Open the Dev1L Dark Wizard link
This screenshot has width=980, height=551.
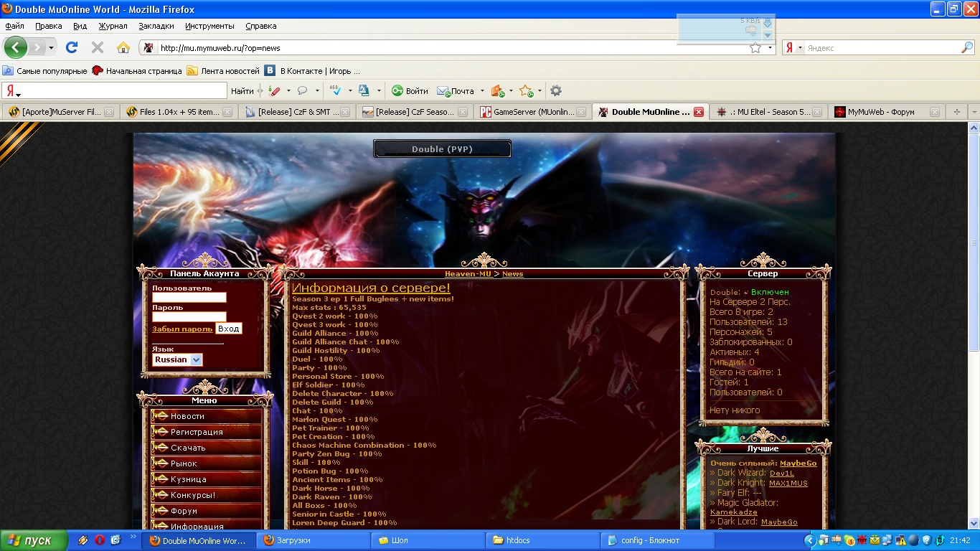click(782, 474)
